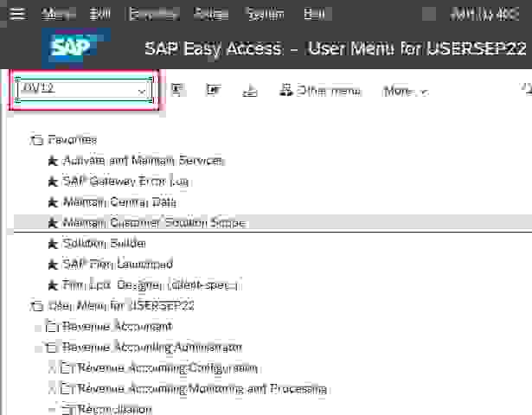Expand the More toolbar dropdown
The image size is (532, 415).
(405, 91)
